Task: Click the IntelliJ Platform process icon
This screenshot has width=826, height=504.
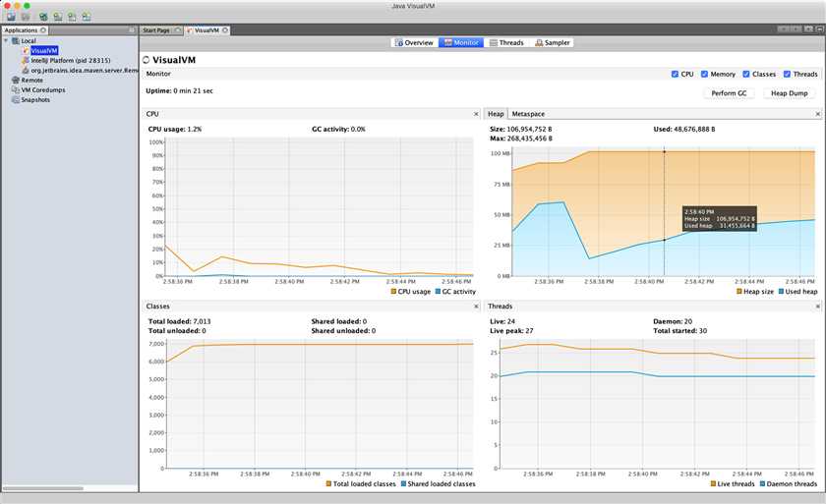Action: coord(26,61)
